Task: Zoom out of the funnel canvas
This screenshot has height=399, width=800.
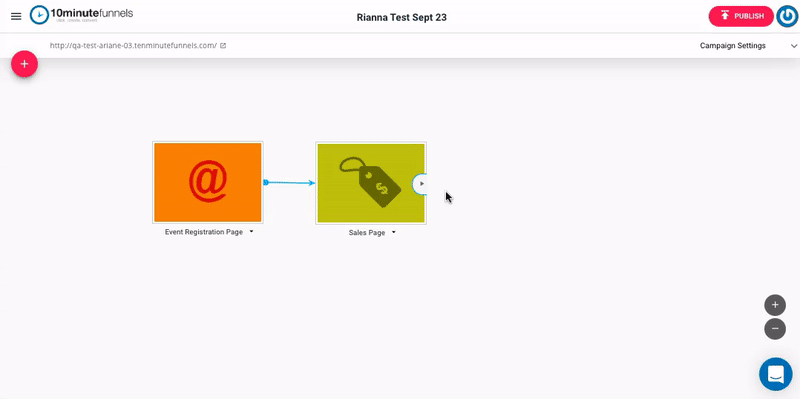Action: point(775,329)
